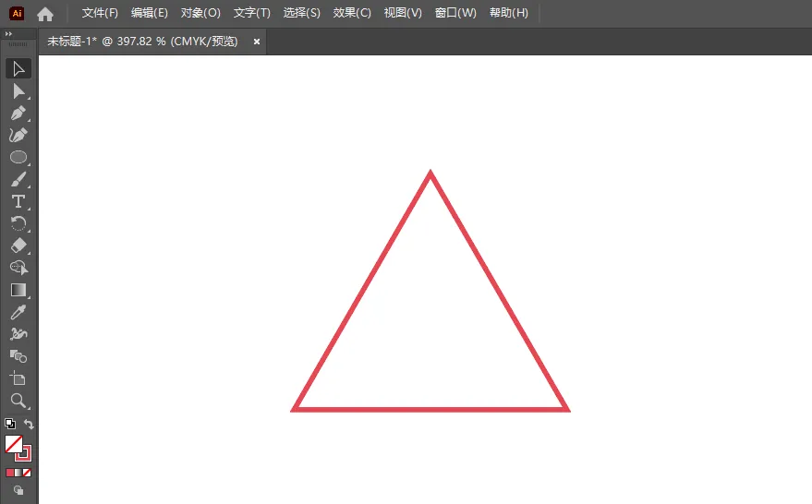
Task: Select the Direct Selection tool
Action: (x=18, y=91)
